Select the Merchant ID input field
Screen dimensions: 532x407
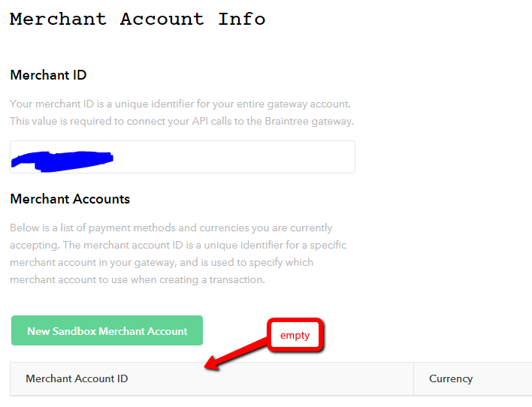click(183, 157)
